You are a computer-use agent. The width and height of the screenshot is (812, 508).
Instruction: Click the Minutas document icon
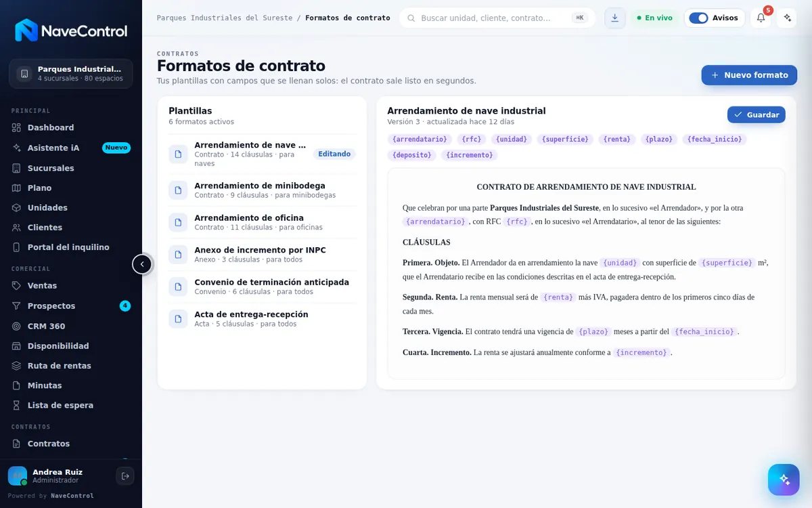click(17, 385)
